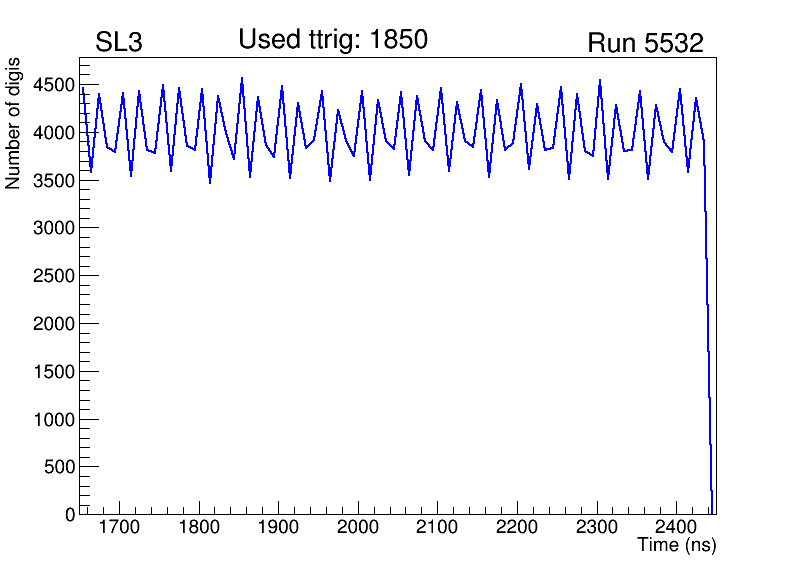Click the 1700 x-axis tick label
Image resolution: width=796 pixels, height=572 pixels.
tap(120, 527)
